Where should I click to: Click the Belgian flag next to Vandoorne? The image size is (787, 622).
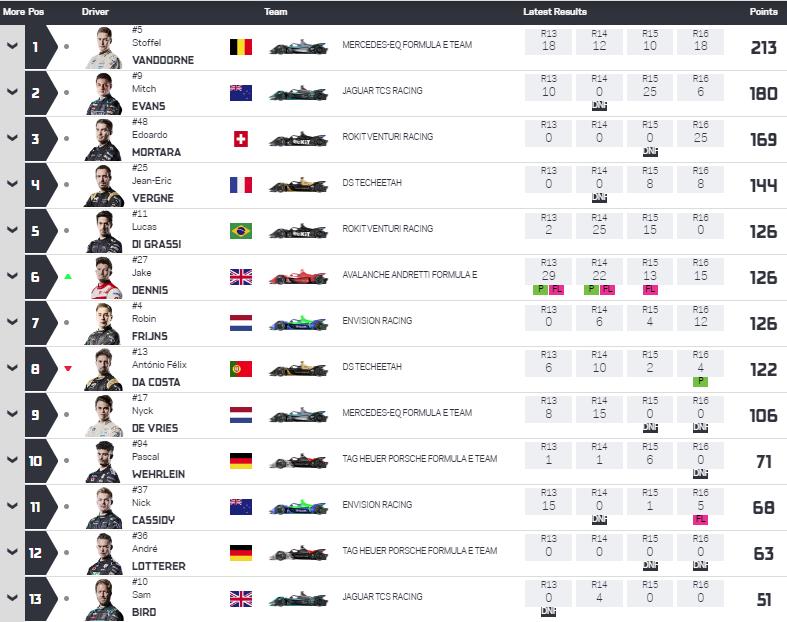241,47
